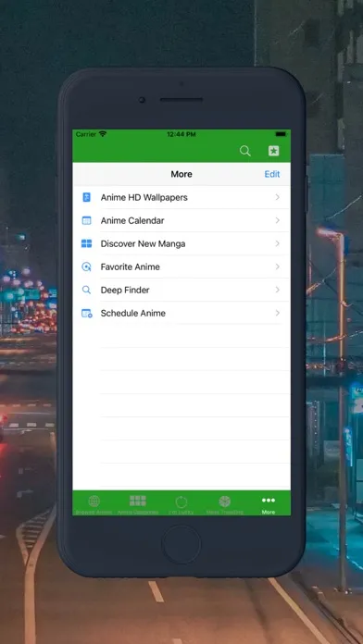
Task: Select the More tab
Action: pyautogui.click(x=269, y=504)
